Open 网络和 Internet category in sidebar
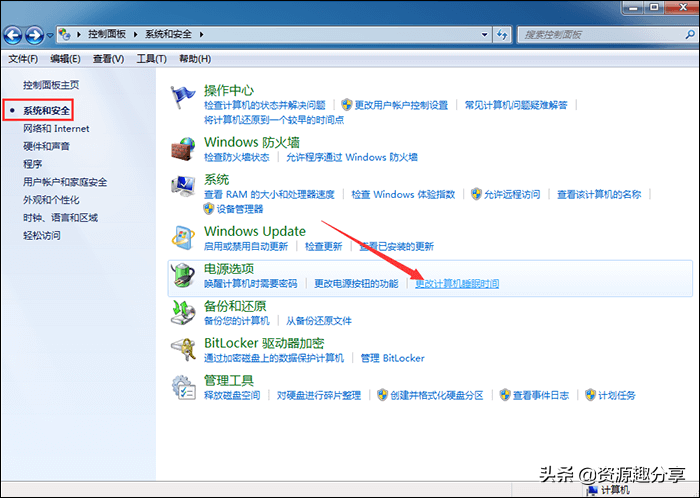 56,129
